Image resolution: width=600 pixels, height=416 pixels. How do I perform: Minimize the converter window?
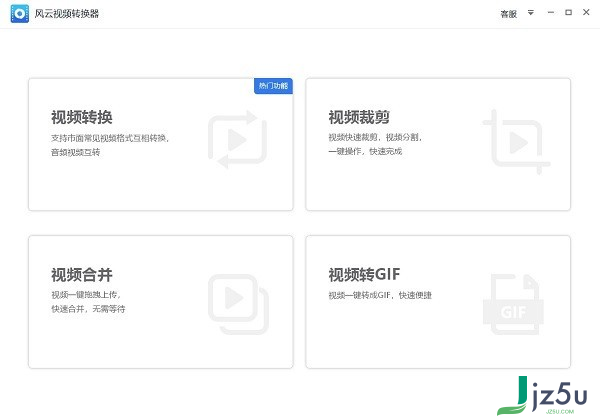point(551,13)
